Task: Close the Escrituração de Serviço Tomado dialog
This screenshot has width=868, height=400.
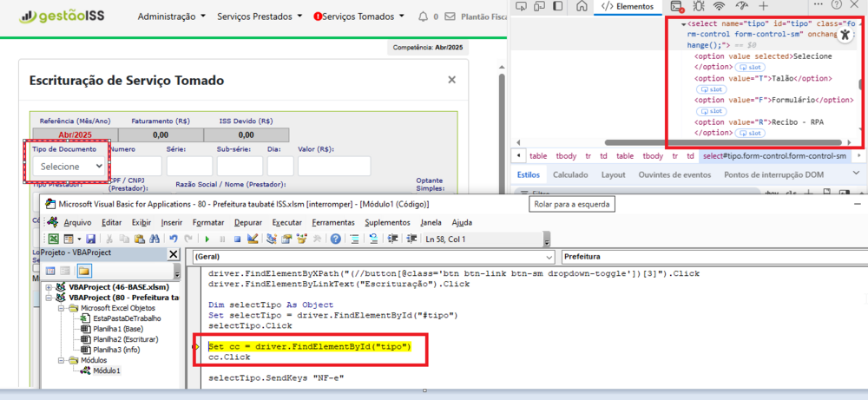Action: (451, 80)
